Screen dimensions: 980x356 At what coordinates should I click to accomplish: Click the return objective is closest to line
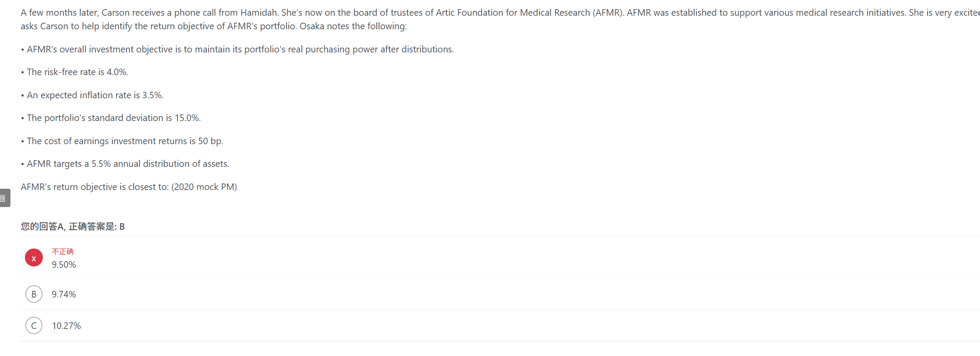129,187
